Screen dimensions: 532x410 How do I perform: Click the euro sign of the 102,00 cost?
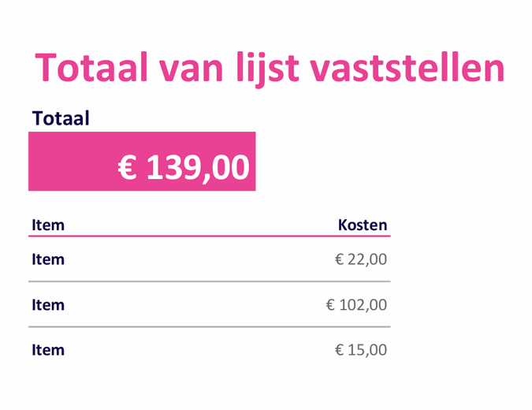coord(331,304)
